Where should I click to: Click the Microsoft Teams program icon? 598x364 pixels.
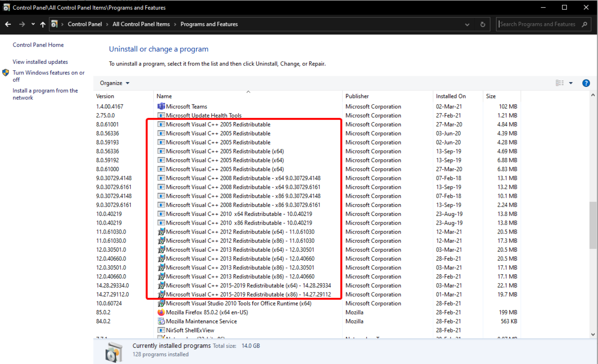coord(161,106)
